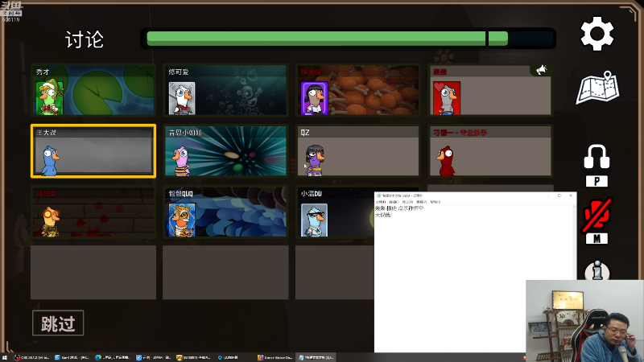
Task: Click inside the Notepad text area
Action: (473, 278)
